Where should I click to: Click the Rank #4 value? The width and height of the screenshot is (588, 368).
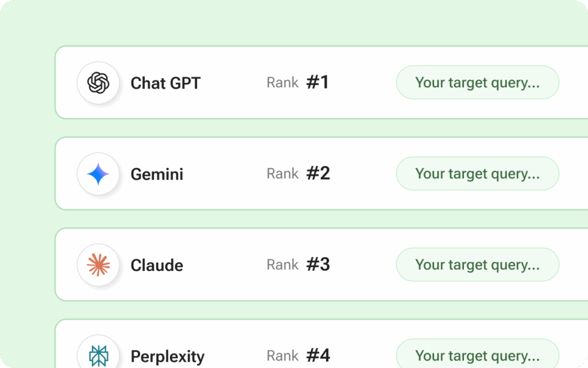pyautogui.click(x=318, y=355)
